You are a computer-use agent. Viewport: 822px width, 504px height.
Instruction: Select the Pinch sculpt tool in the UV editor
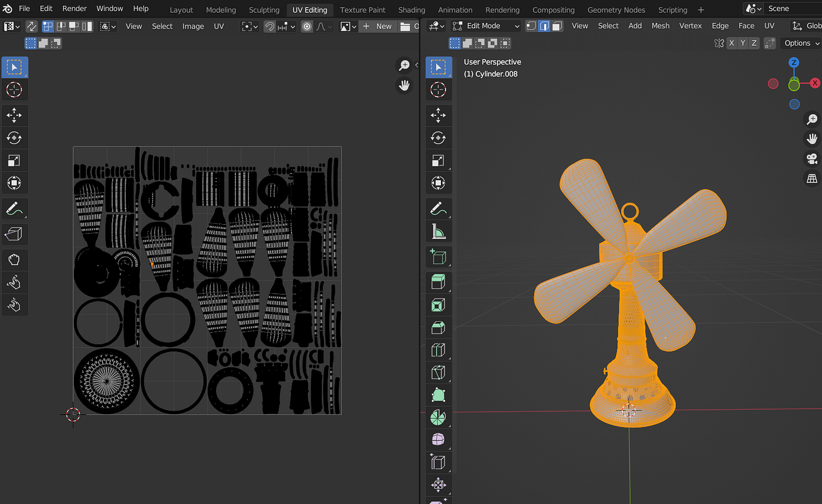14,305
